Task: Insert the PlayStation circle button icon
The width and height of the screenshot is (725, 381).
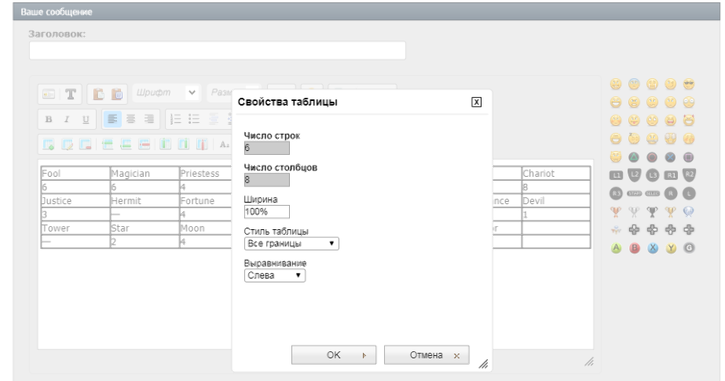Action: 652,157
